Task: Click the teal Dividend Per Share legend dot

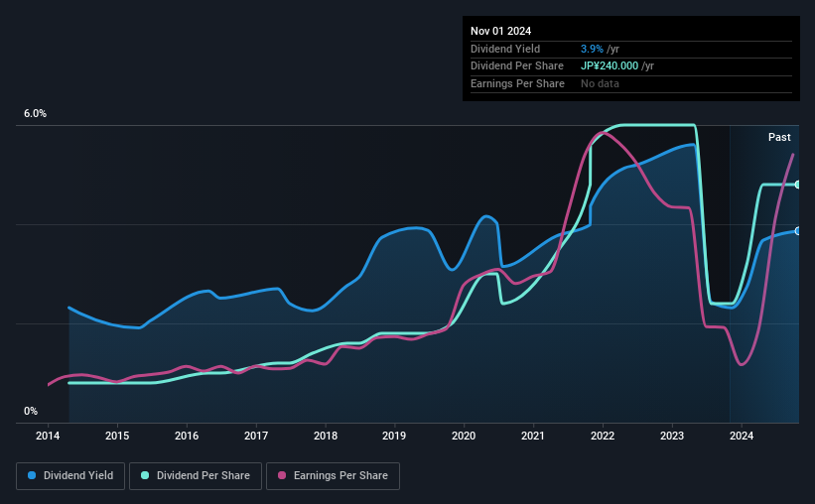Action: pos(145,475)
